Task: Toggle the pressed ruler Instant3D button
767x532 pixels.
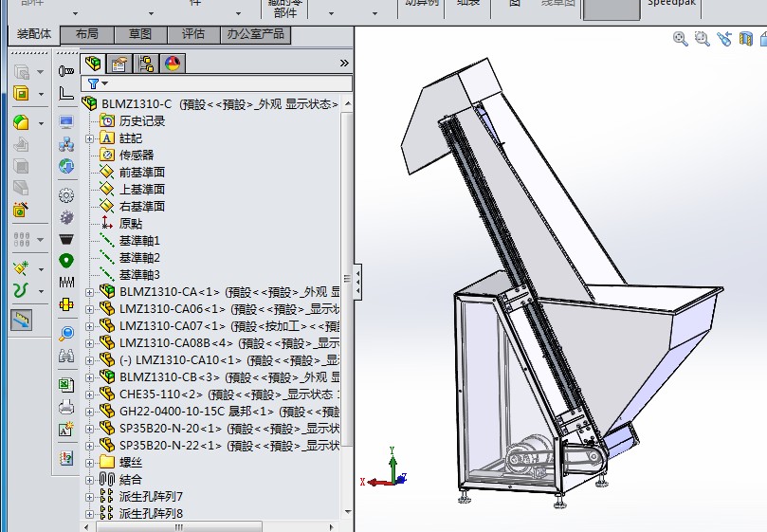Action: [21, 321]
